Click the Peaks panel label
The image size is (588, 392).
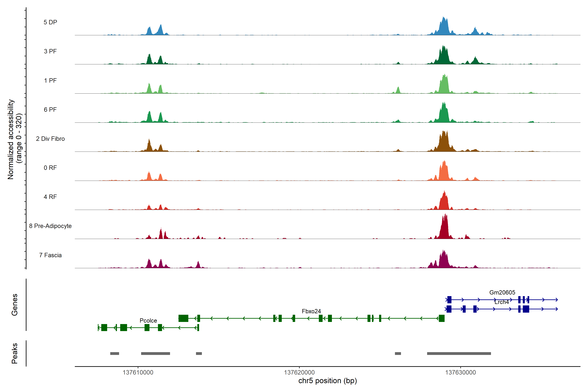[x=15, y=353]
